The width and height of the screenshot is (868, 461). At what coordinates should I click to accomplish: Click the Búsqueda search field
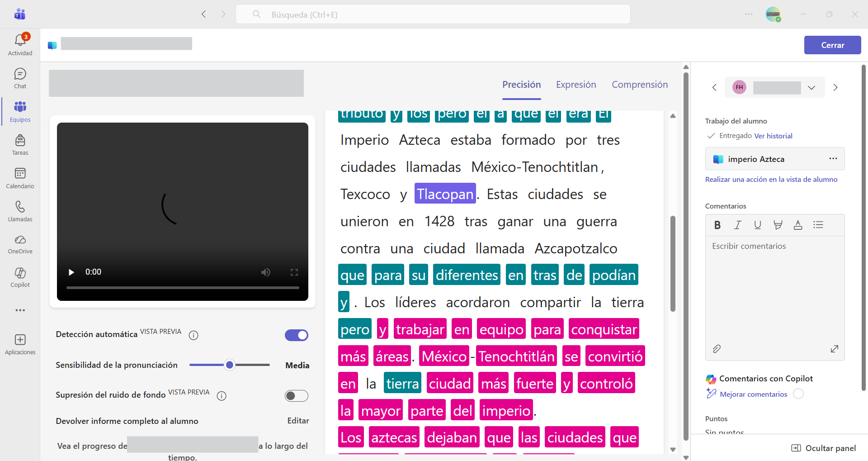click(x=433, y=14)
